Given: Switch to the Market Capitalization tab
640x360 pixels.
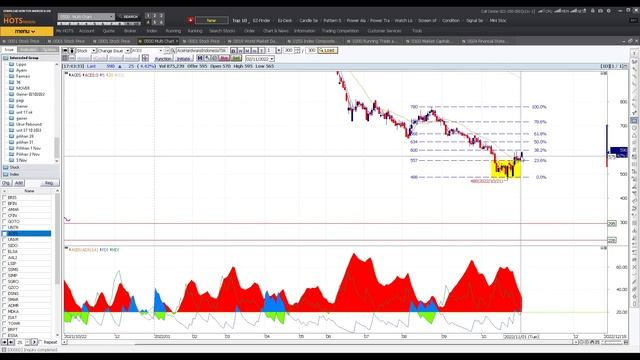Looking at the screenshot, I should point(431,41).
